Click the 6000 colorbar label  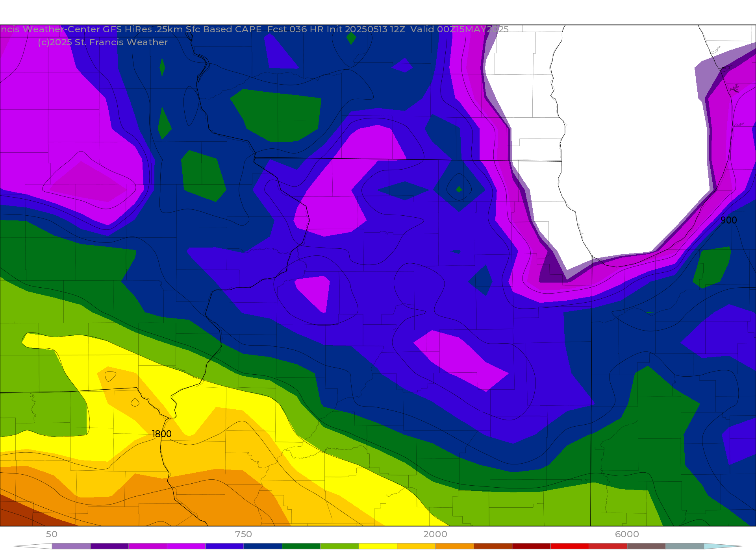click(x=627, y=534)
